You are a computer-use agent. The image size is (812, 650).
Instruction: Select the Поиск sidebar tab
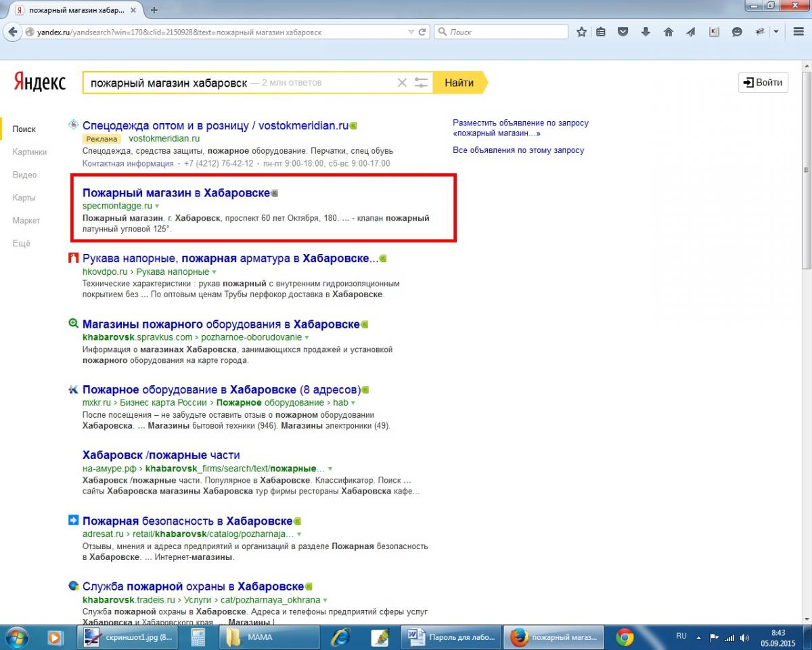click(x=24, y=129)
